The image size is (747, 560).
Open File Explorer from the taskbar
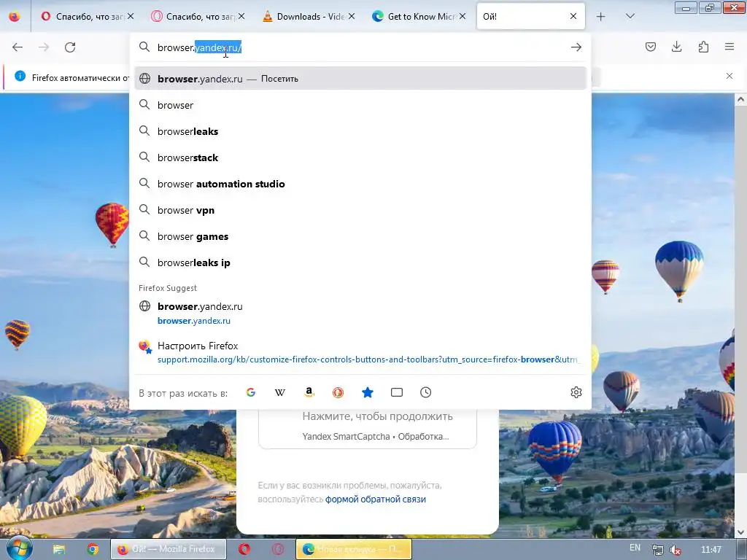[59, 550]
